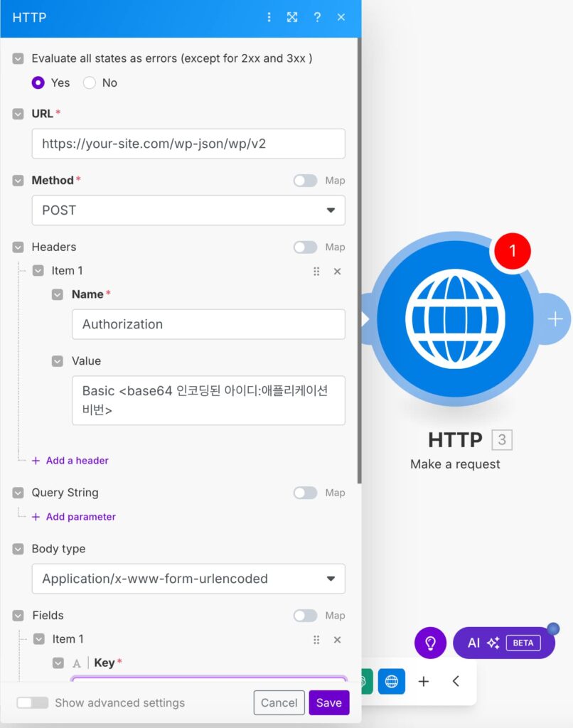Collapse header Item 1 section
This screenshot has width=573, height=728.
coord(38,271)
